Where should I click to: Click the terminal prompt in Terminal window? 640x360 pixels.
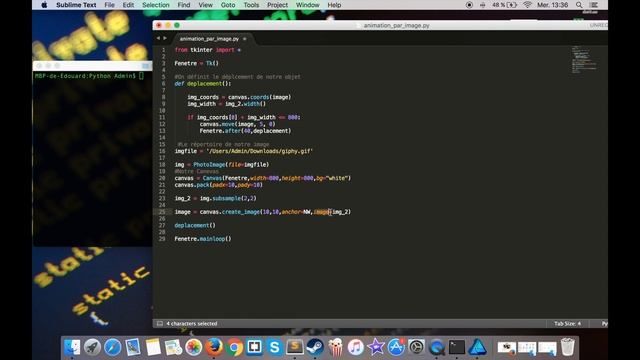89,76
